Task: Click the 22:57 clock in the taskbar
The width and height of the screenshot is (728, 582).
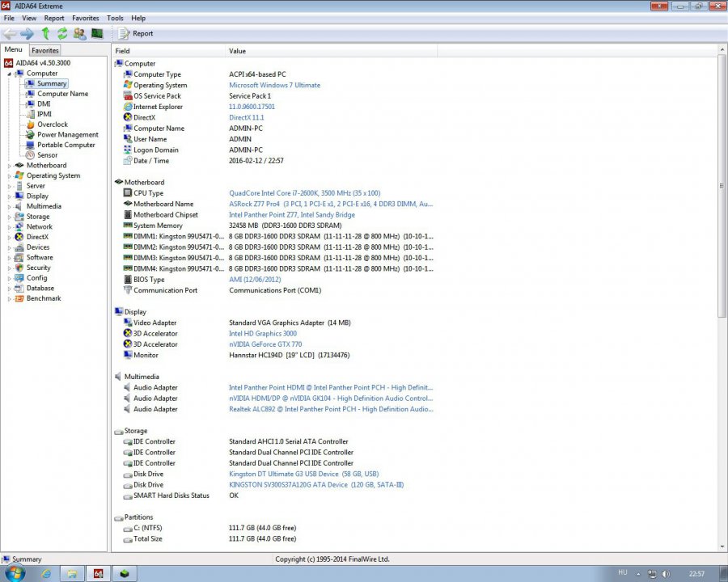Action: click(696, 574)
